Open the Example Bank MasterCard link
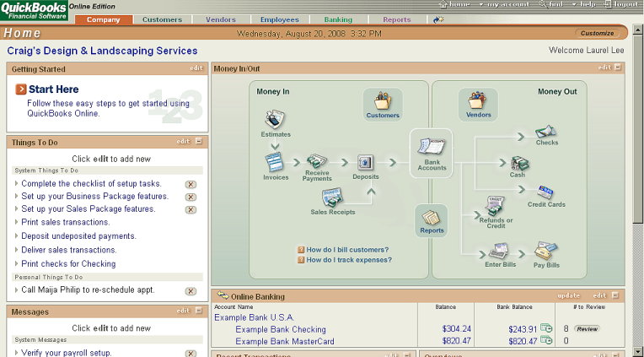 coord(285,341)
